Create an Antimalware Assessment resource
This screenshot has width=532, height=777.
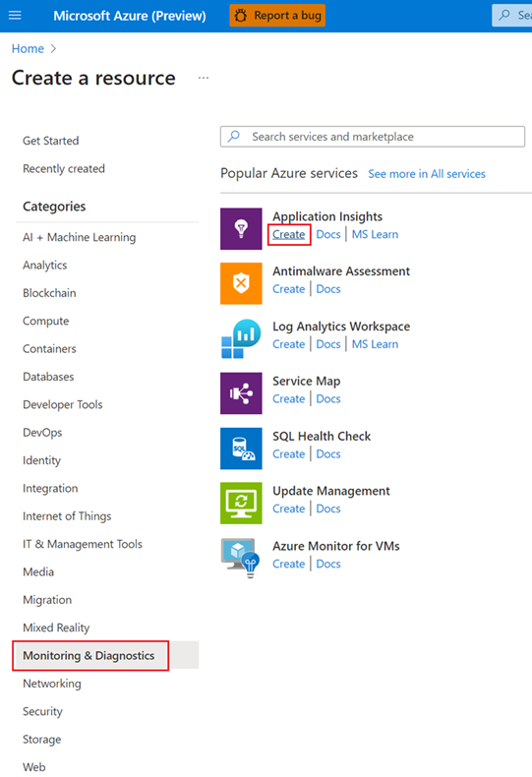[289, 289]
